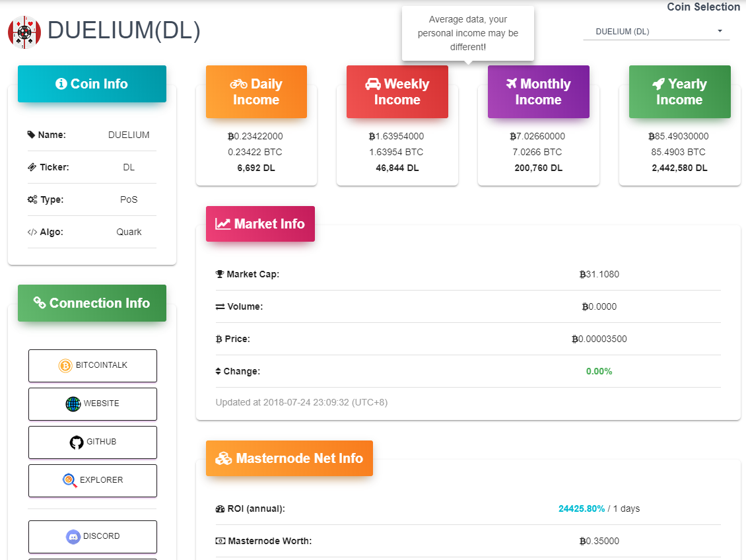Click the chart line icon in Market Info

(x=222, y=224)
